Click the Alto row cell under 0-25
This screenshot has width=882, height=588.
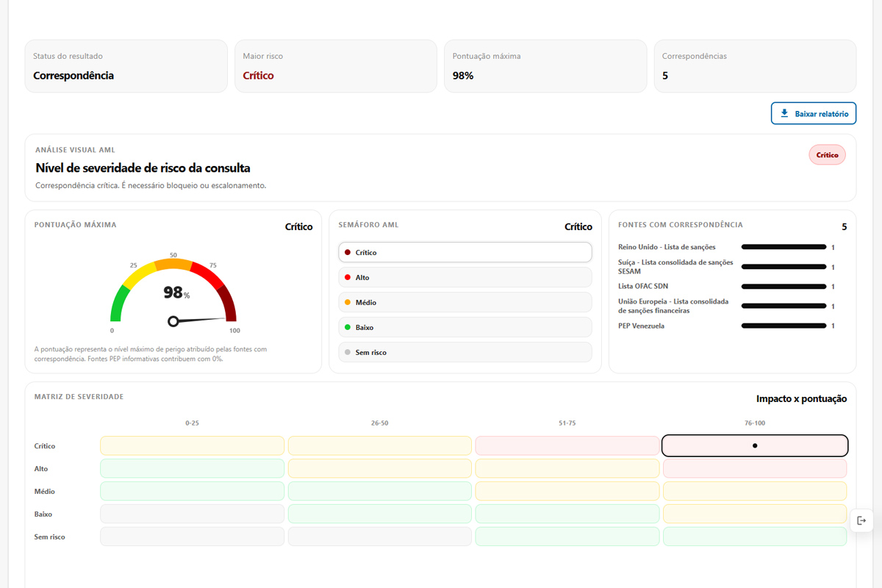pyautogui.click(x=192, y=468)
